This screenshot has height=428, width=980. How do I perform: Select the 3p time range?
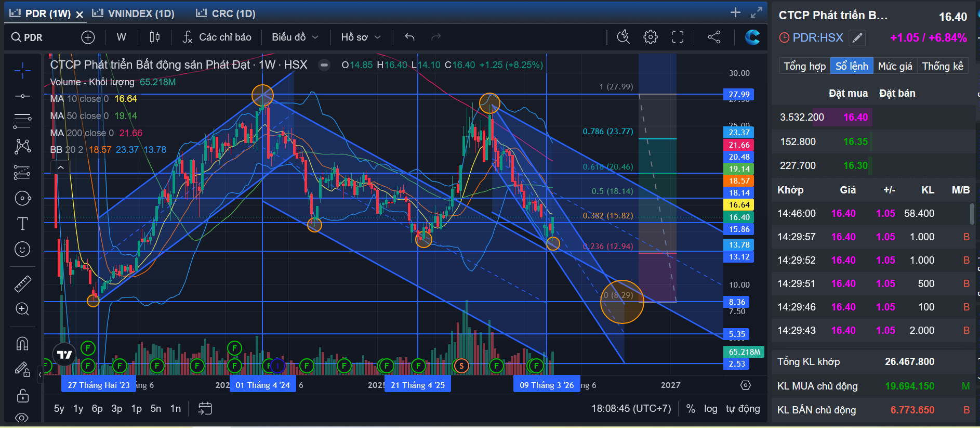click(117, 409)
